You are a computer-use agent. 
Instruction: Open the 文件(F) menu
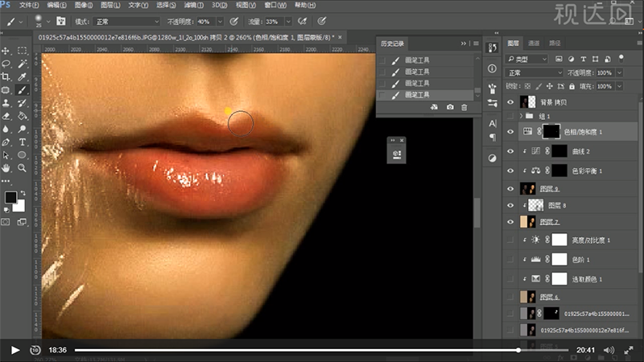click(29, 6)
